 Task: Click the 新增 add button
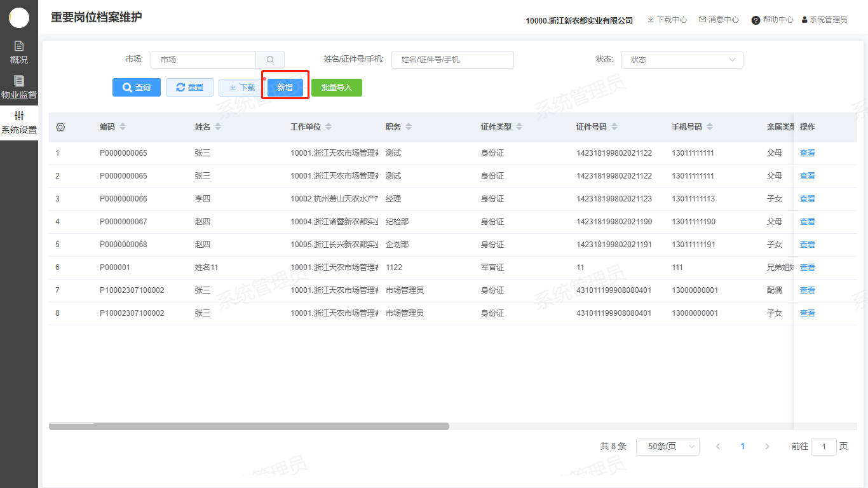[x=285, y=88]
